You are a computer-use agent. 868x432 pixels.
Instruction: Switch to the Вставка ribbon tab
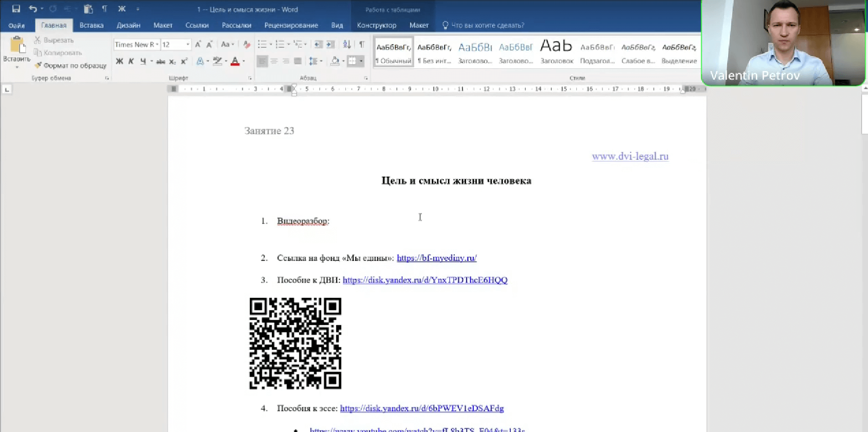click(x=92, y=25)
